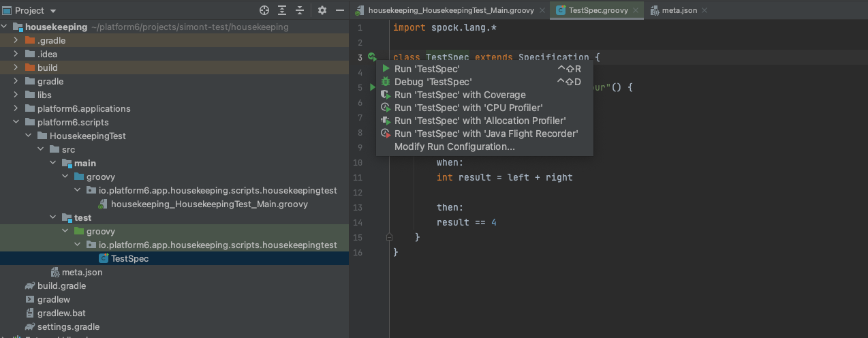The width and height of the screenshot is (868, 338).
Task: Click the Expand All icon in Project panel
Action: point(282,10)
